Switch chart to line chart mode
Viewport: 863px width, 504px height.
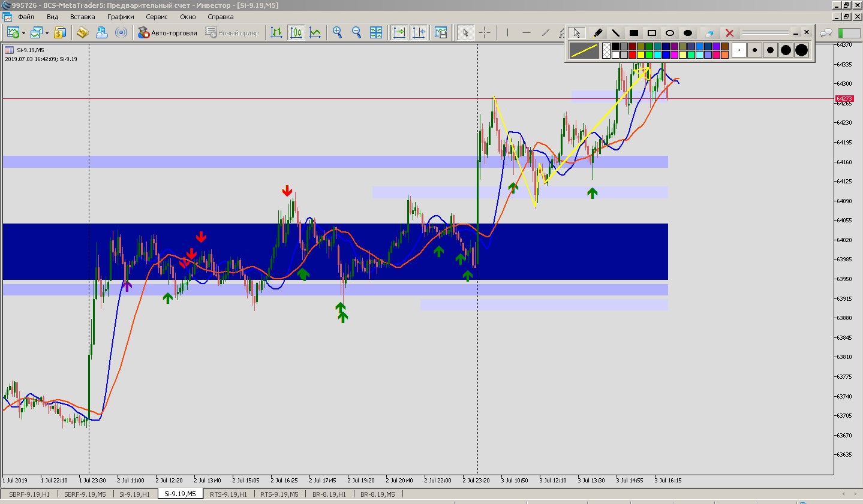tap(315, 33)
